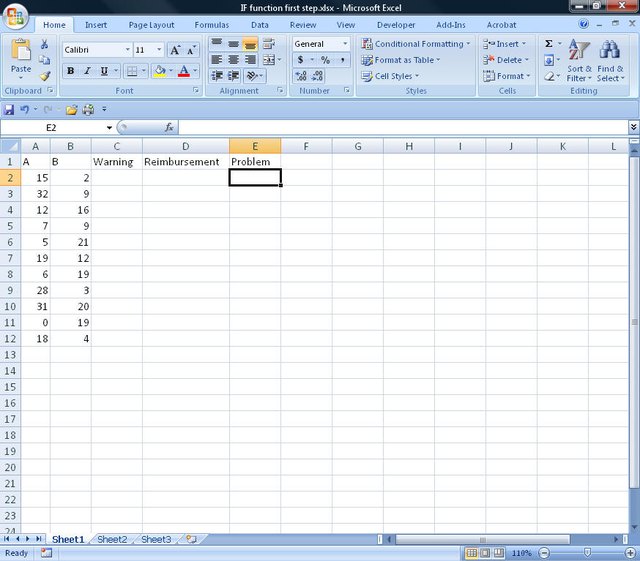Open Excel Help question mark
This screenshot has height=561, width=640.
tap(584, 24)
